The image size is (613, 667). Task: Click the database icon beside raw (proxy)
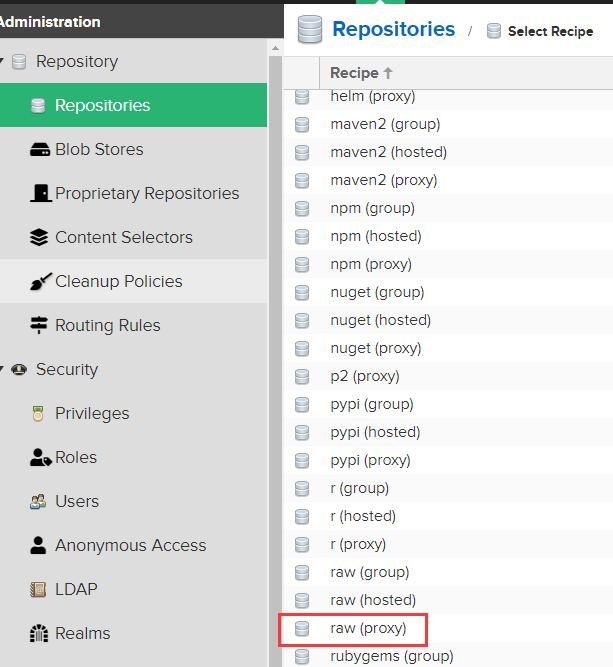click(302, 629)
